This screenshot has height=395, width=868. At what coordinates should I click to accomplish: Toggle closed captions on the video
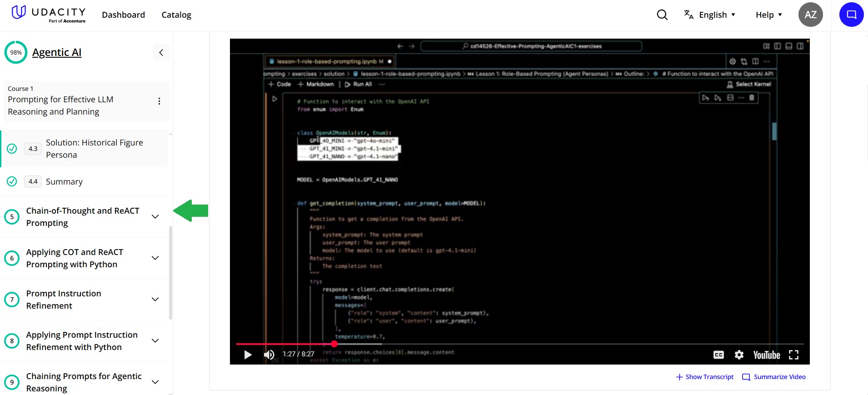click(718, 355)
